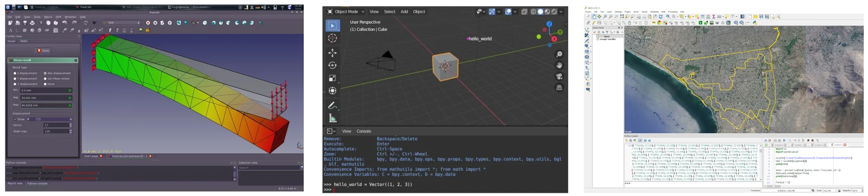Open the Blender Object Mode dropdown

(347, 11)
